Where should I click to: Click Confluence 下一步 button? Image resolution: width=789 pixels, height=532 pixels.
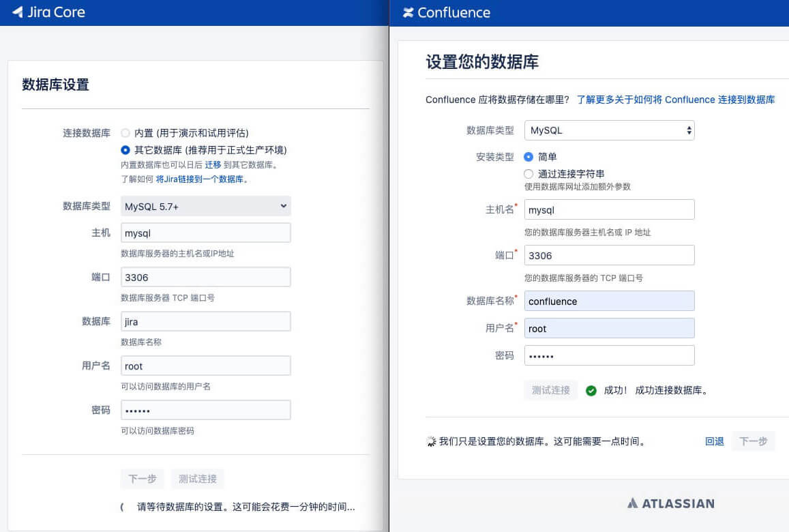coord(754,441)
